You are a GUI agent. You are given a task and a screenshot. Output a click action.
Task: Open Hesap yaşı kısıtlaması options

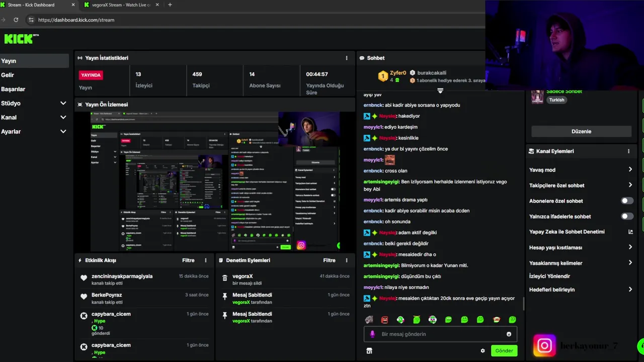[630, 247]
